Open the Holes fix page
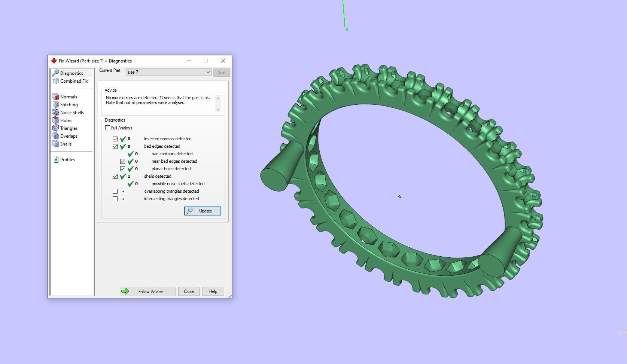Screen dimensions: 627x364 click(66, 120)
